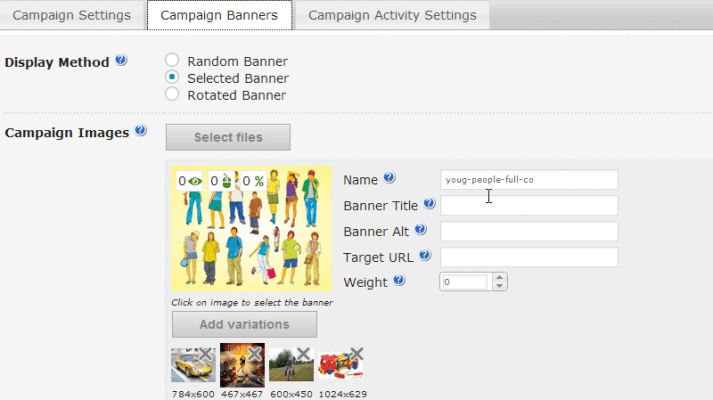Choose the Selected Banner radio option
Viewport: 713px width, 400px height.
pyautogui.click(x=172, y=78)
